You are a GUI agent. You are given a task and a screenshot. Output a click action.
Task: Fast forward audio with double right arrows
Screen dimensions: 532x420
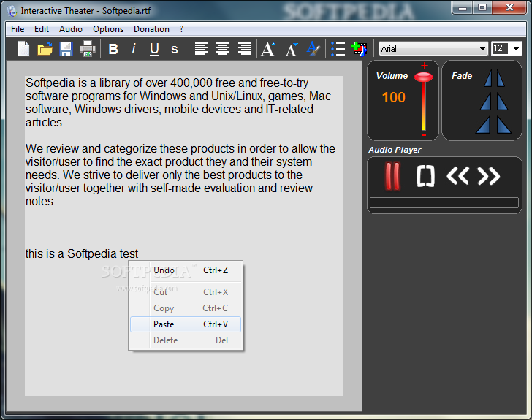pos(489,176)
